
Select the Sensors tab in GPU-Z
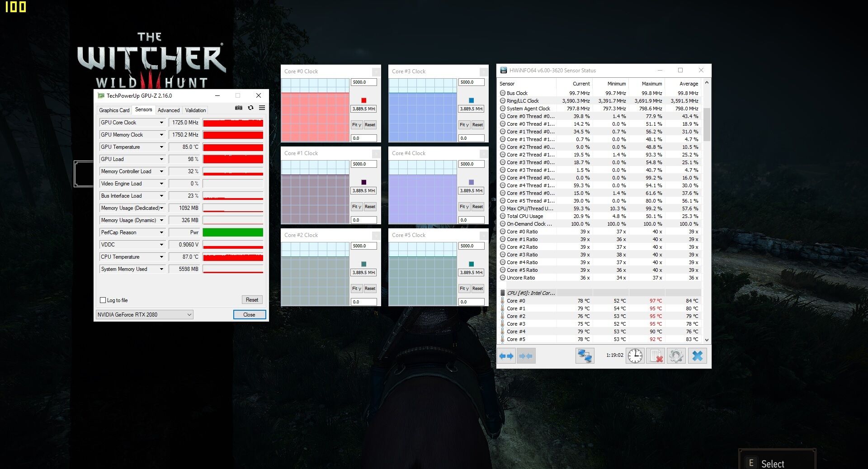pyautogui.click(x=144, y=109)
